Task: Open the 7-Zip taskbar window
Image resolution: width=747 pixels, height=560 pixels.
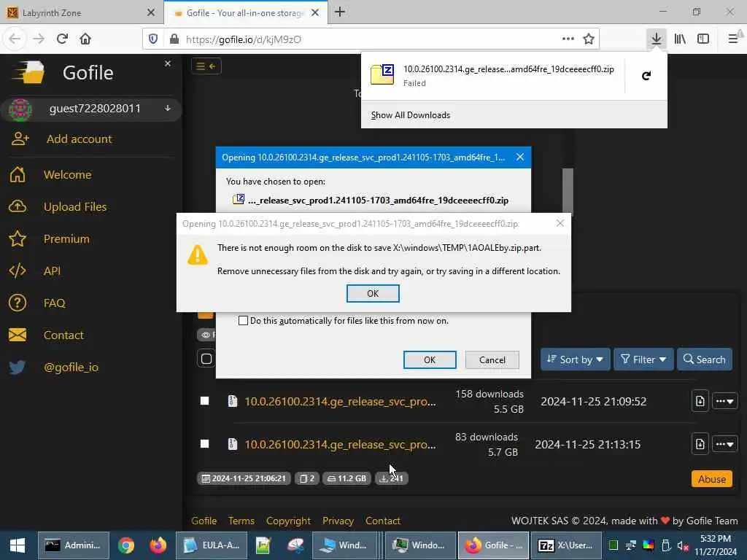Action: 566,545
